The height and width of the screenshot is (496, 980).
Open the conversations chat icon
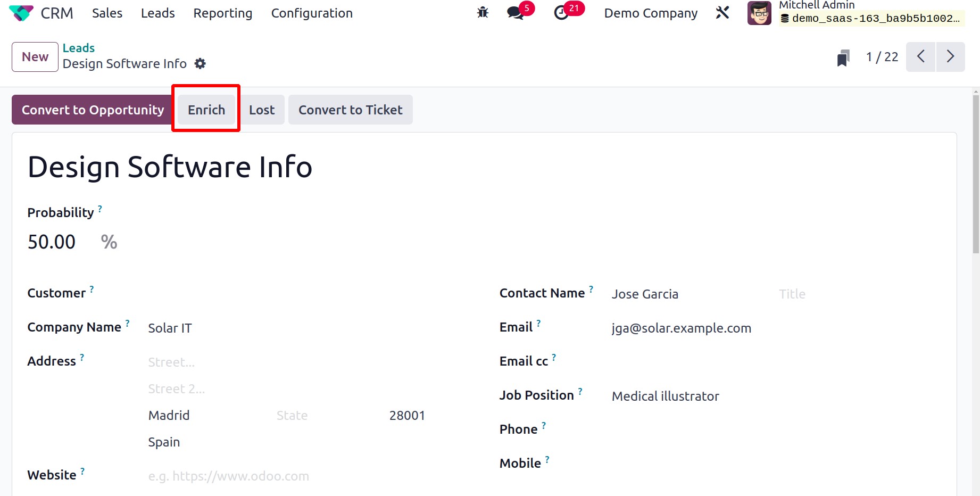515,13
